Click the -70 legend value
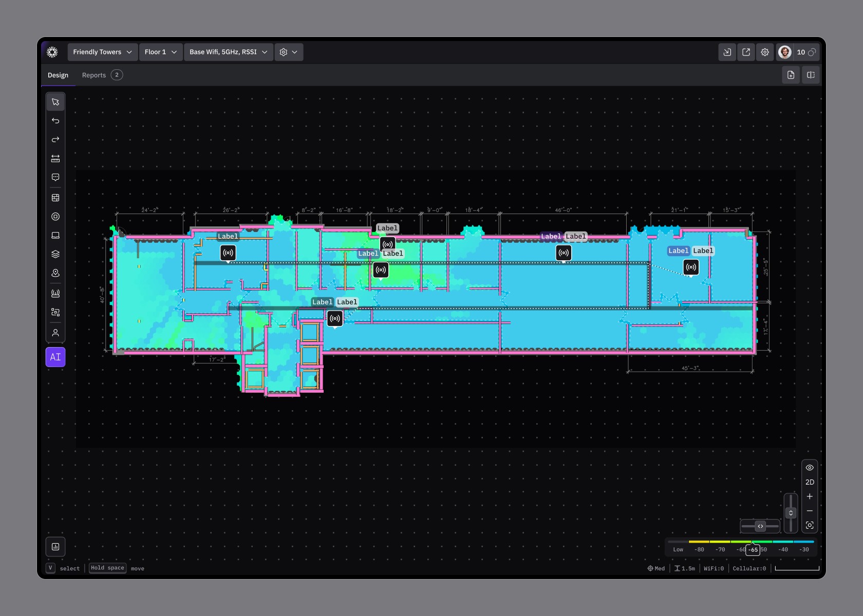The height and width of the screenshot is (616, 863). tap(720, 549)
